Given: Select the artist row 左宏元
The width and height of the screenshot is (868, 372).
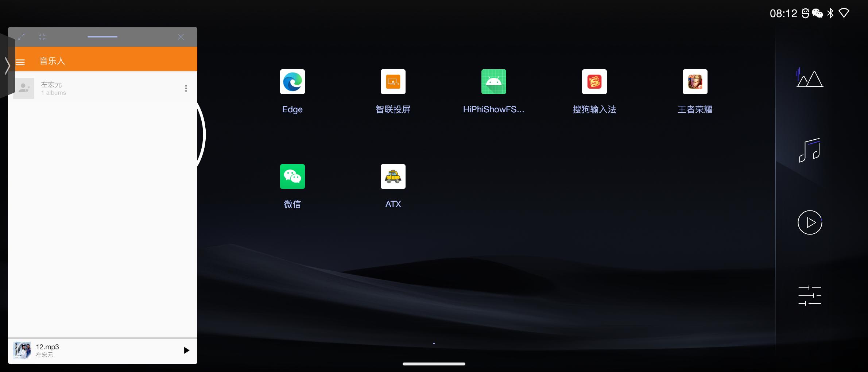Looking at the screenshot, I should (102, 88).
